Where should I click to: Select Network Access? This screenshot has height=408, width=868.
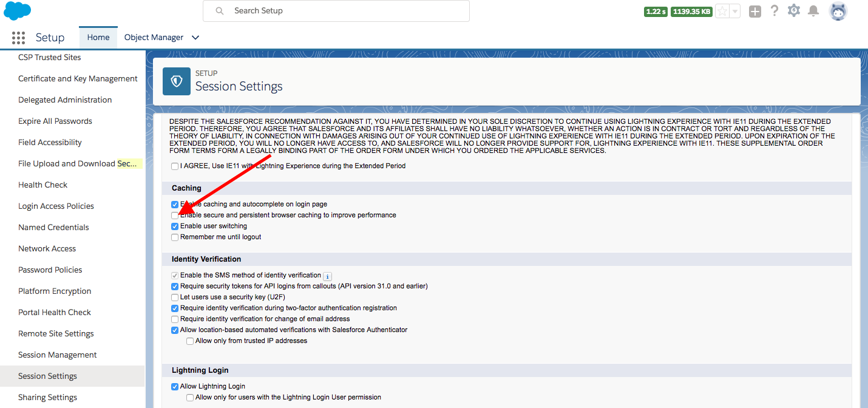coord(47,249)
